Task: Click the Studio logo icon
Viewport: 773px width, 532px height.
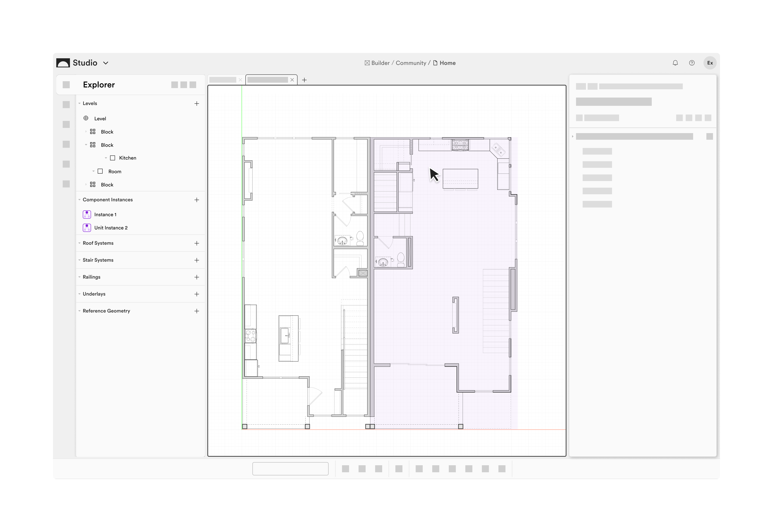Action: 63,63
